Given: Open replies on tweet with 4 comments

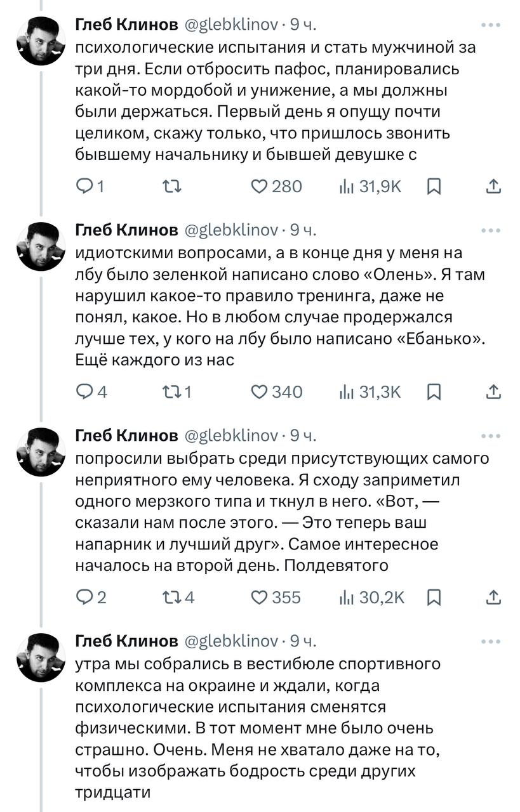Looking at the screenshot, I should click(x=91, y=392).
